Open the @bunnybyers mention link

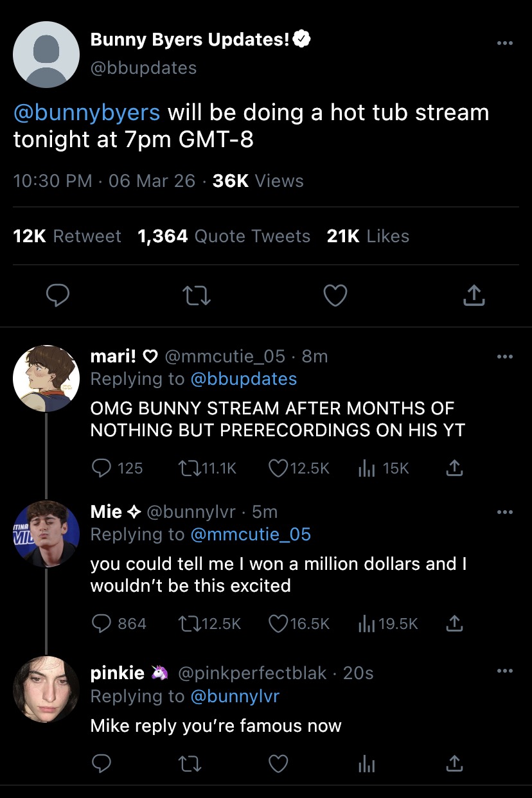coord(87,112)
